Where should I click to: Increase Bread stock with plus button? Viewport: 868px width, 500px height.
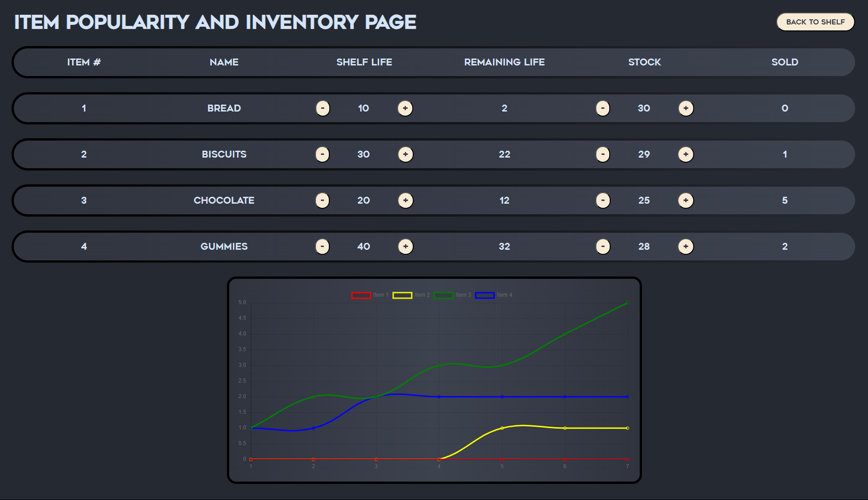tap(685, 108)
